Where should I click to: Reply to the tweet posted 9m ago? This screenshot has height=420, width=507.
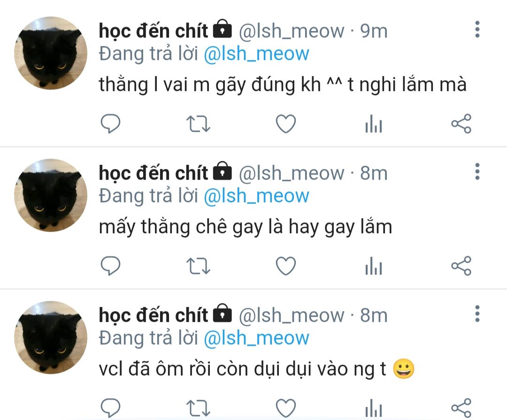tap(111, 124)
